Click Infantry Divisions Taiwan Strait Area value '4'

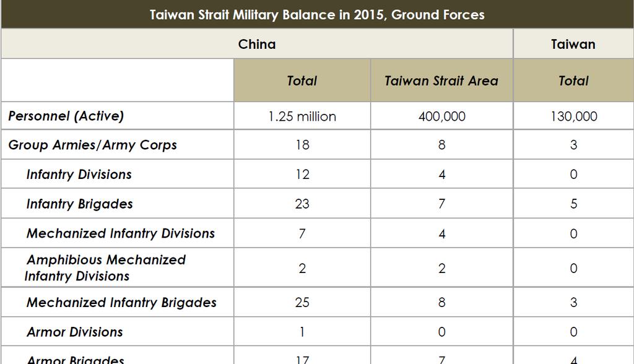(x=441, y=175)
